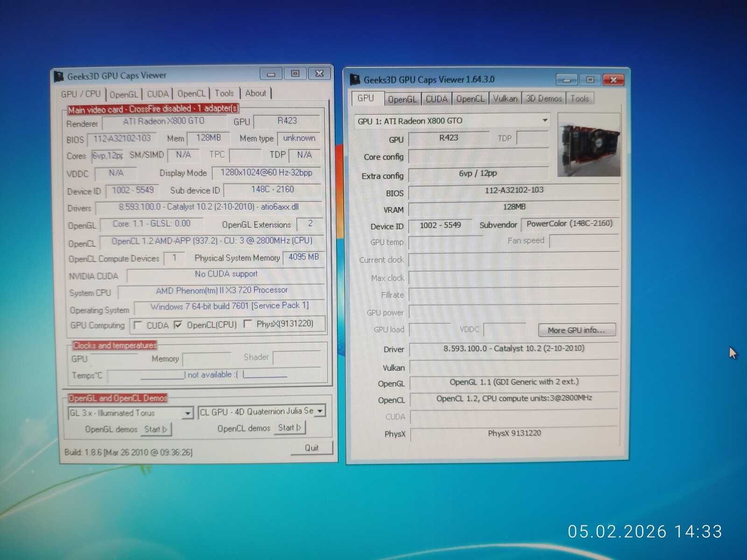Image resolution: width=747 pixels, height=560 pixels.
Task: Click the OpenGL 1.1 (GDI Generic with 2 ext.) field
Action: click(514, 382)
